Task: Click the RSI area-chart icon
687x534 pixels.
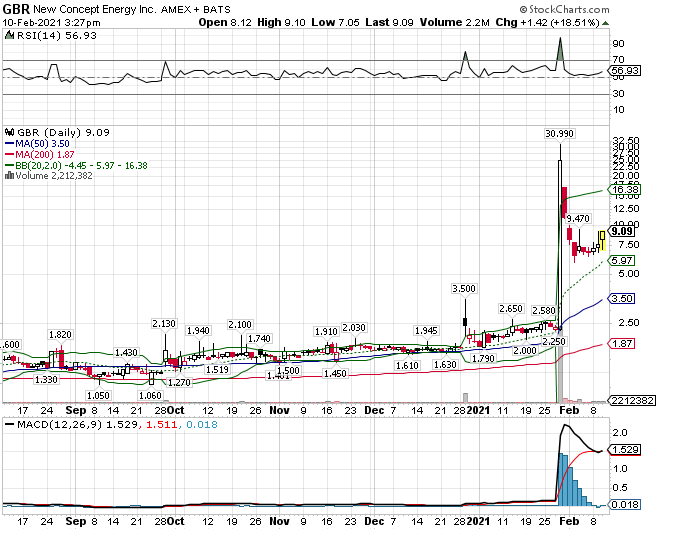Action: click(9, 35)
